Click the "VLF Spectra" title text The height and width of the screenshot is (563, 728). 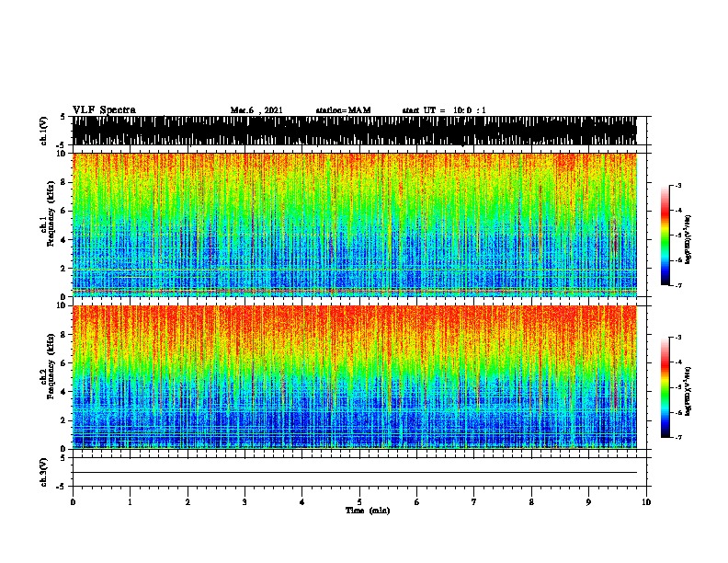(x=104, y=110)
